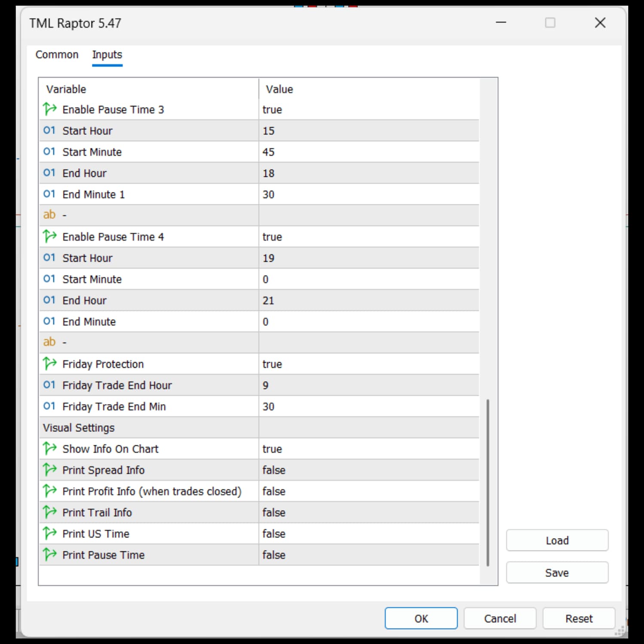
Task: Select the value 9 of Friday Trade End Hour
Action: [x=266, y=386]
